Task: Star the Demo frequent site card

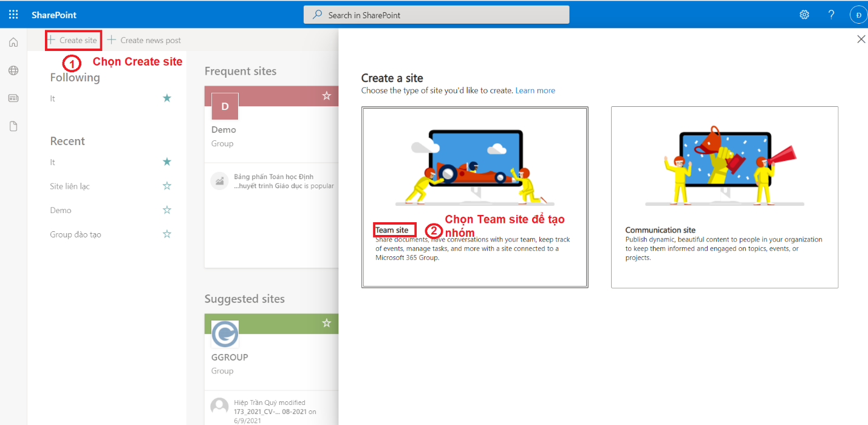Action: click(x=327, y=96)
